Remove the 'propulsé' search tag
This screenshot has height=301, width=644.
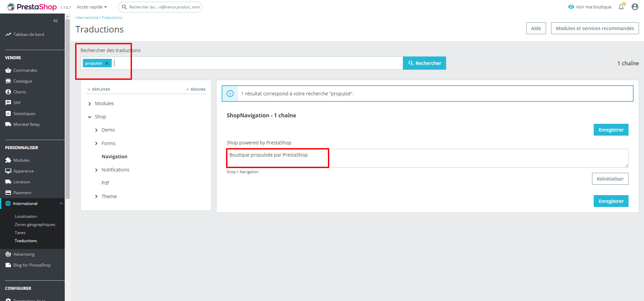pyautogui.click(x=107, y=63)
